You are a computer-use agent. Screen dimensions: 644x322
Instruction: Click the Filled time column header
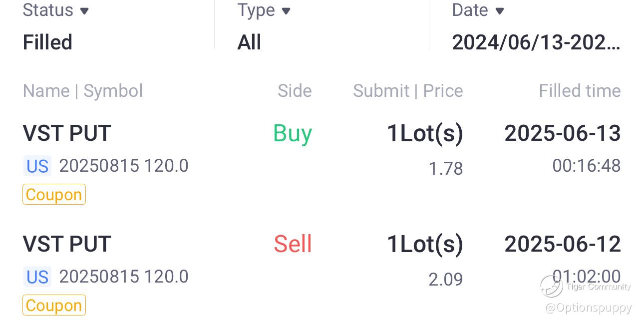(x=580, y=91)
